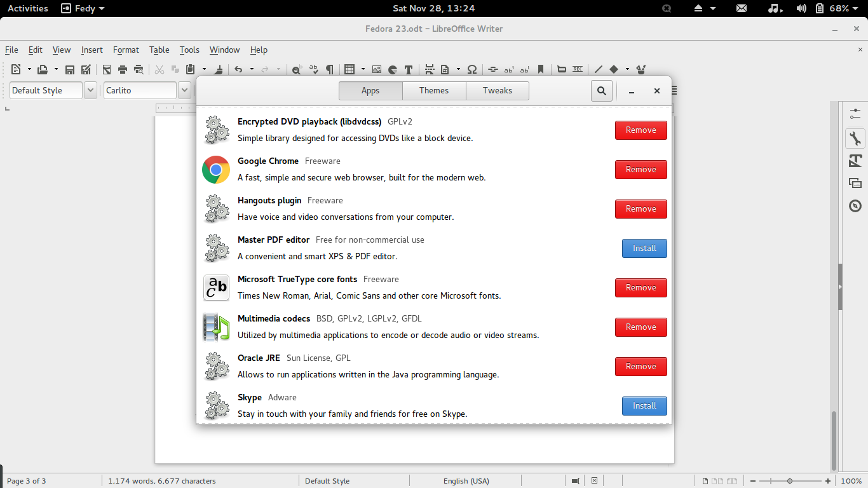Export document as PDF from Writer toolbar
The image size is (868, 488).
(107, 69)
